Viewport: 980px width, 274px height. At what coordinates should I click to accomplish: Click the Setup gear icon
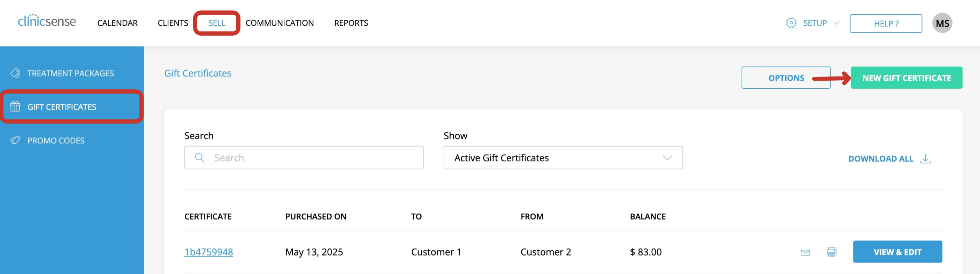[791, 23]
